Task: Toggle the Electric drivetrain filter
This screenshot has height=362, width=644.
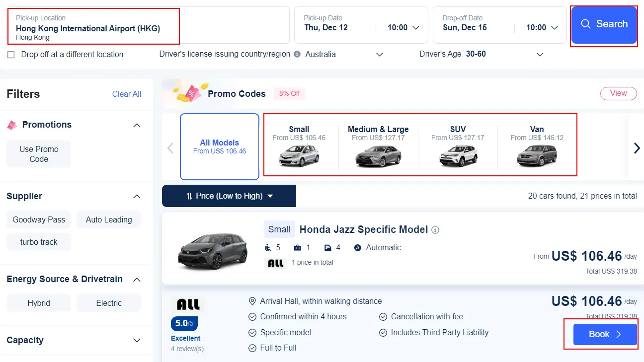Action: coord(108,303)
